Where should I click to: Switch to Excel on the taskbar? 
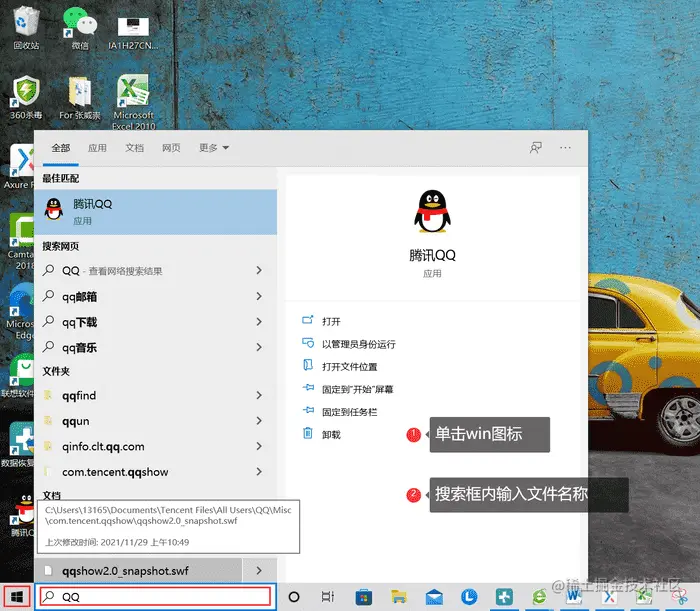[644, 597]
